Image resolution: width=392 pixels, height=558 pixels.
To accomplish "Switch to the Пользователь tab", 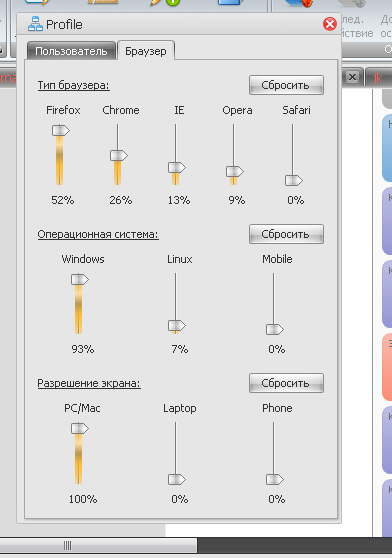I will 71,51.
